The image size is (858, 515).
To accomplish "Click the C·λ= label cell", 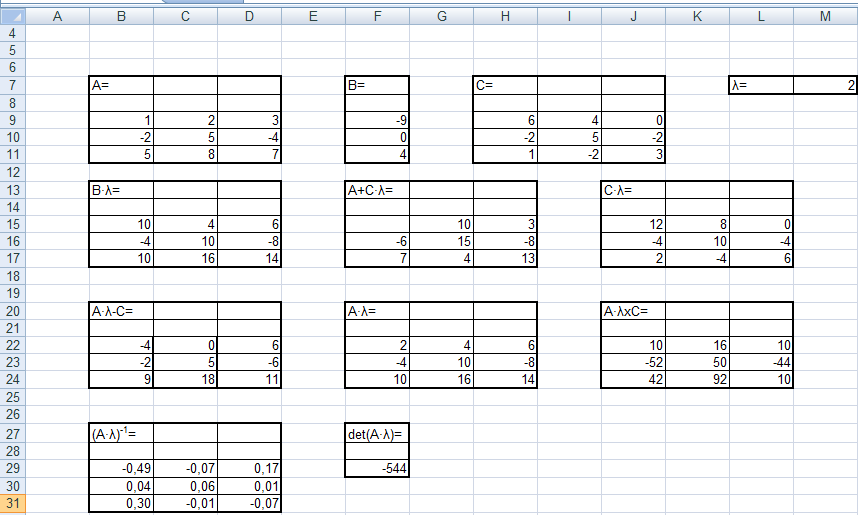I will [634, 190].
